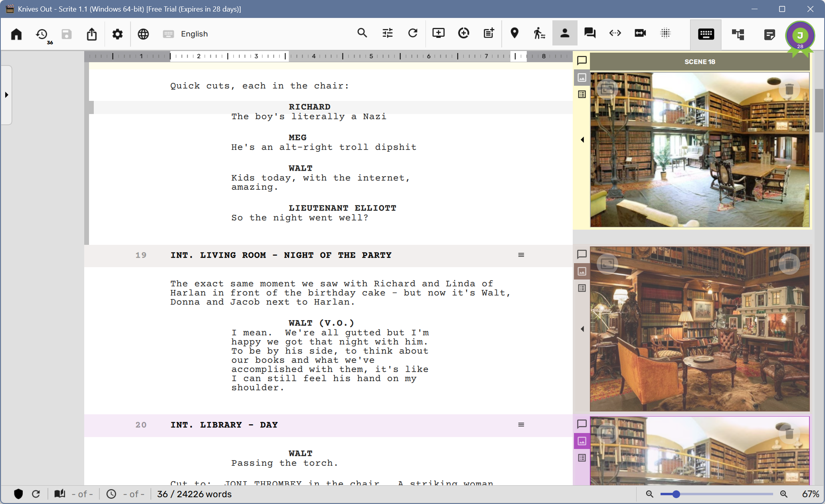
Task: Select the Character format icon
Action: pyautogui.click(x=565, y=33)
